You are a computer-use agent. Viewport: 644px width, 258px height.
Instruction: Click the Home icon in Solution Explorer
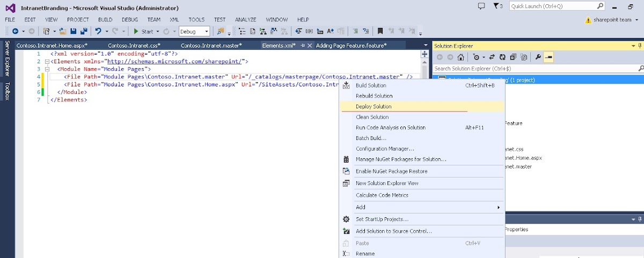click(460, 57)
